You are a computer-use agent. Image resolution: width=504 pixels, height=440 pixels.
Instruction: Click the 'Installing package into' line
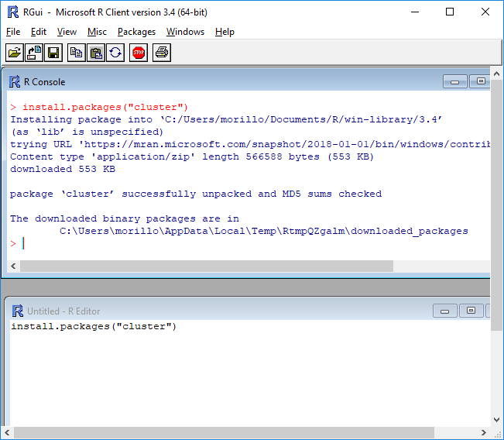point(226,119)
